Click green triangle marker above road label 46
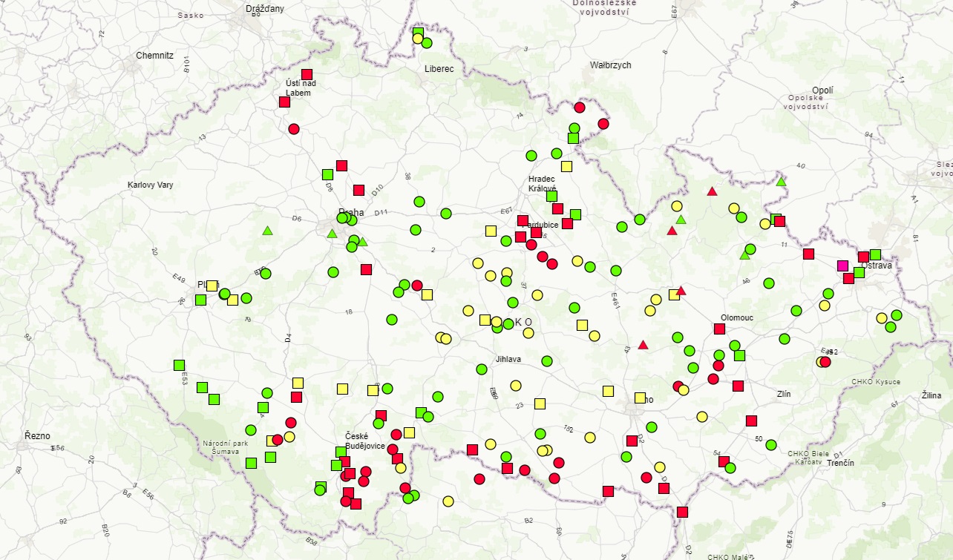 click(744, 255)
